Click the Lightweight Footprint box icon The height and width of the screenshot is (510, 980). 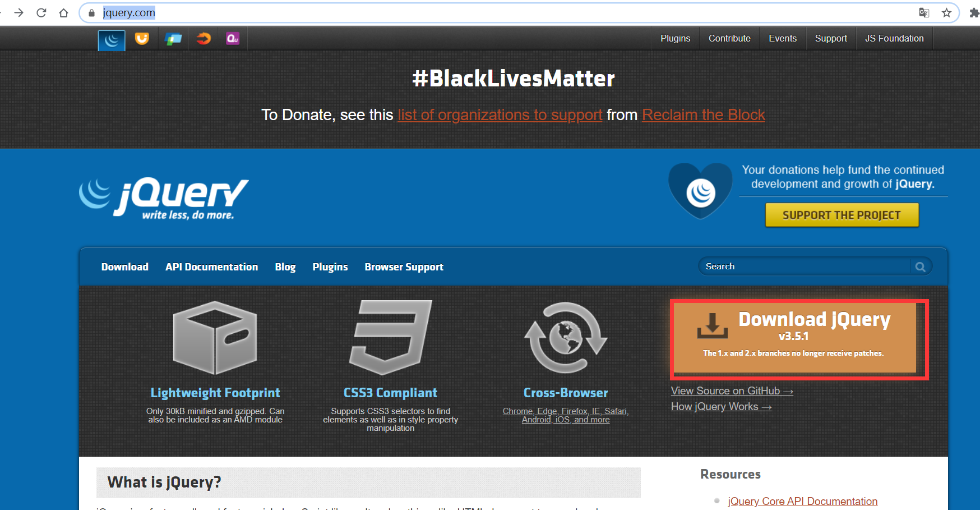pyautogui.click(x=215, y=338)
